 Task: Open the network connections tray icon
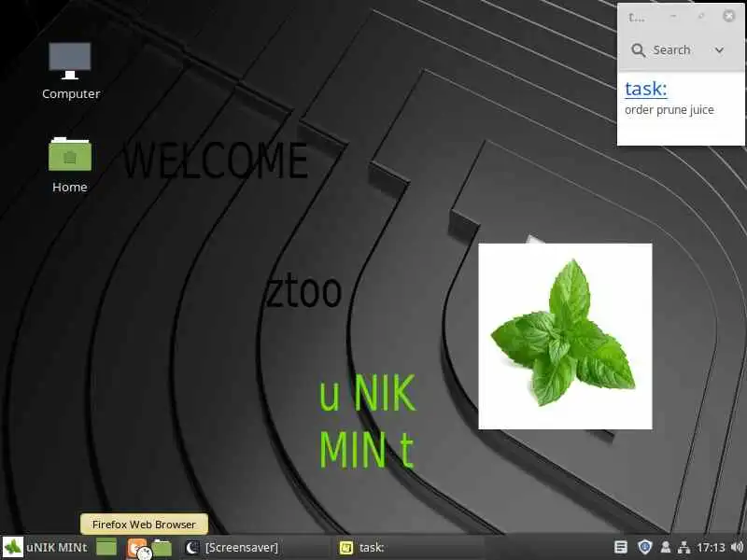tap(684, 547)
